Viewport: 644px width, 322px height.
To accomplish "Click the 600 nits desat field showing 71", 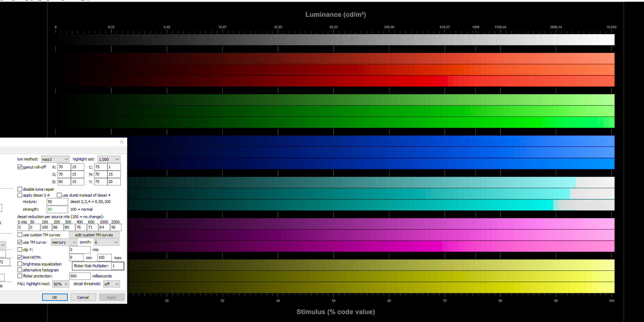I will [x=92, y=228].
